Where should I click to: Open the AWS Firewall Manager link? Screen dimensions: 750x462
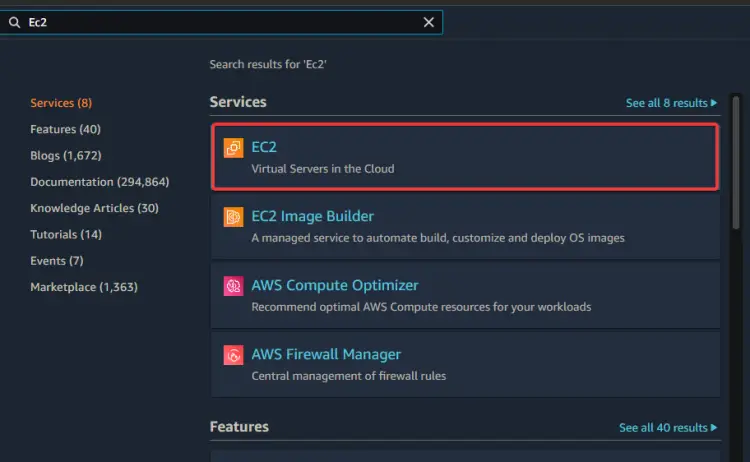[326, 354]
